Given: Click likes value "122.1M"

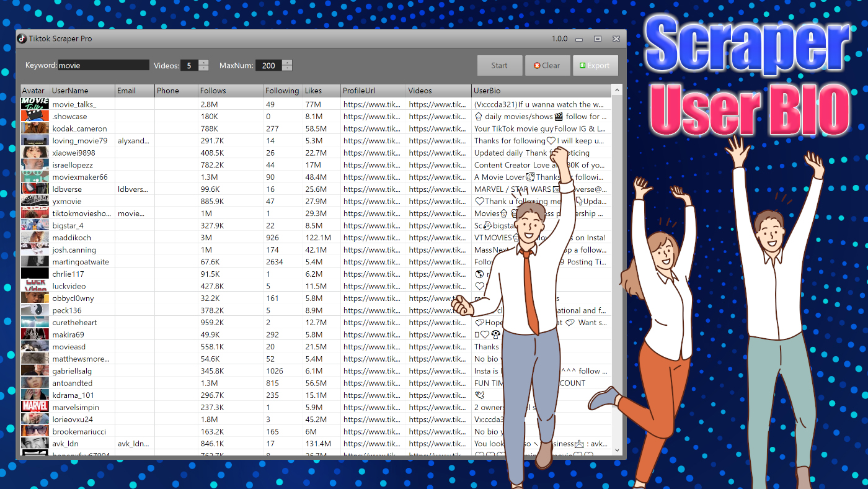Looking at the screenshot, I should click(318, 238).
